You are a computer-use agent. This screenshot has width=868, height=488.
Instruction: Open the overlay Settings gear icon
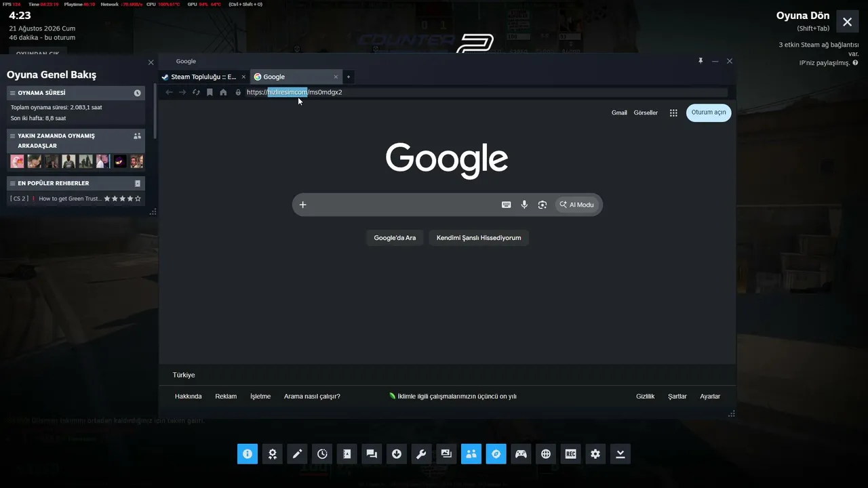coord(595,454)
